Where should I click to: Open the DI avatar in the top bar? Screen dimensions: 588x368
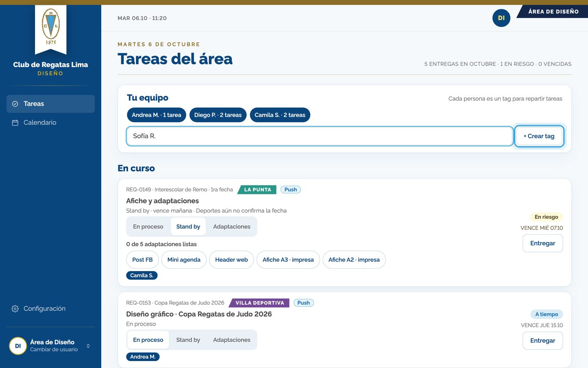coord(501,18)
